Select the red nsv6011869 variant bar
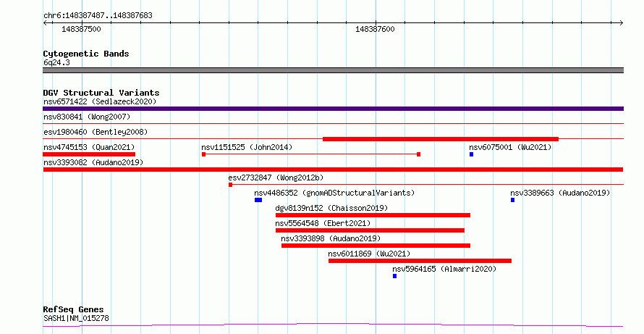 click(420, 261)
